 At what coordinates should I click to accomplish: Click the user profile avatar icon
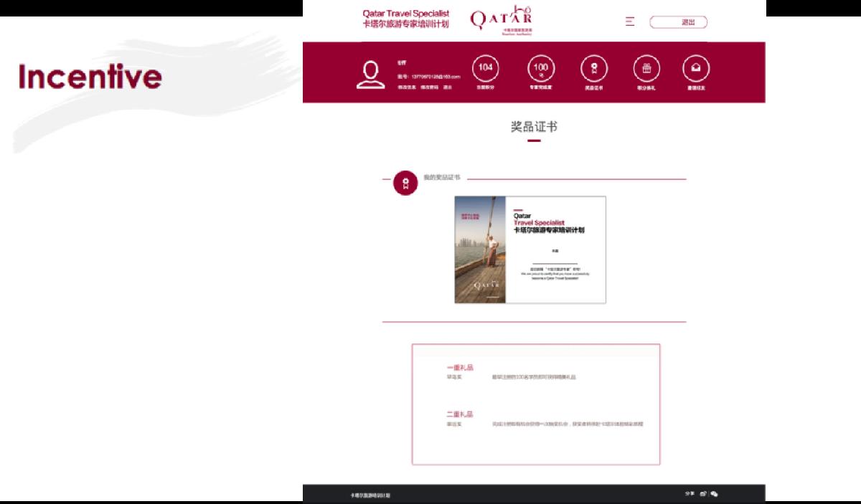point(371,75)
